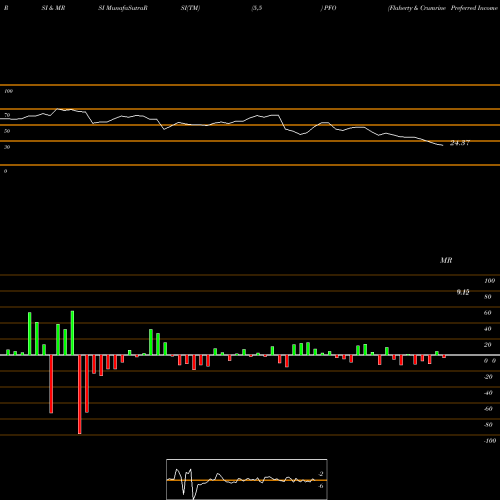
Task: Click the 30 level label on RSI axis
Action: [7, 147]
